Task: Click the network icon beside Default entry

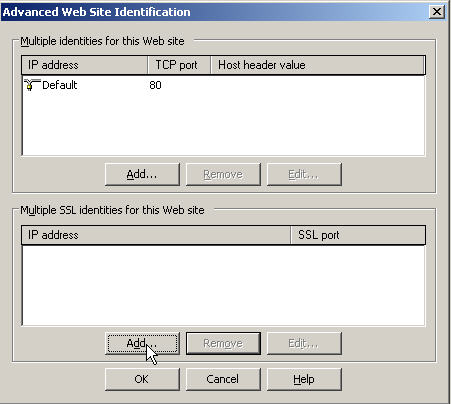Action: pyautogui.click(x=32, y=85)
